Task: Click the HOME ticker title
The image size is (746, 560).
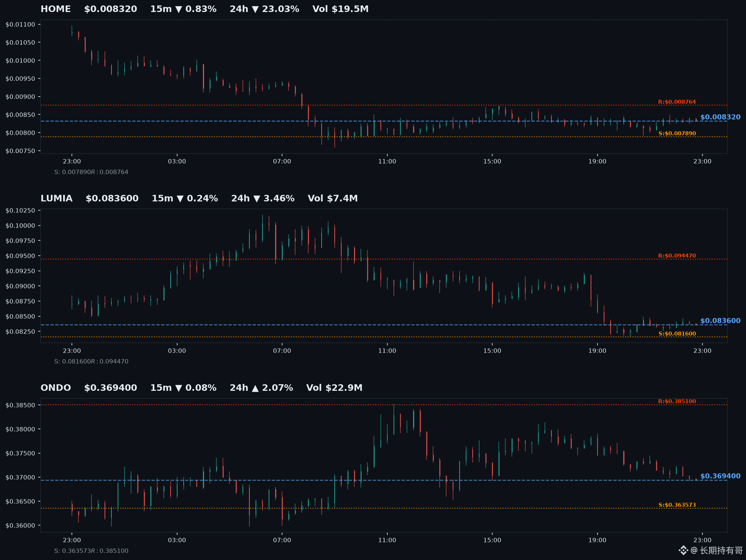Action: point(56,9)
